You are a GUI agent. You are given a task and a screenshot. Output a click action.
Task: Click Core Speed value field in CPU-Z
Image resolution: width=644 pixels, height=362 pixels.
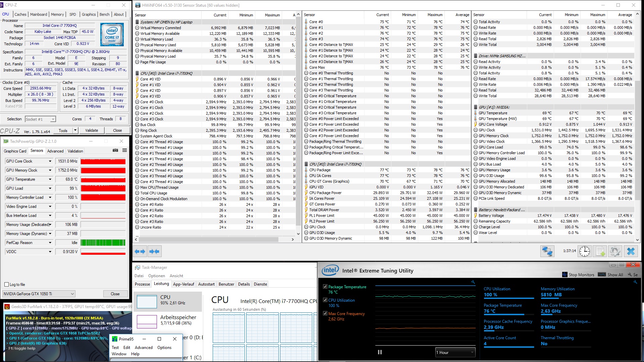coord(41,88)
